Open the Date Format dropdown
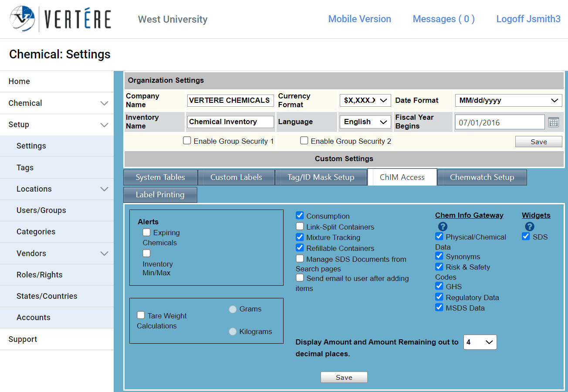Viewport: 568px width, 392px height. [508, 101]
